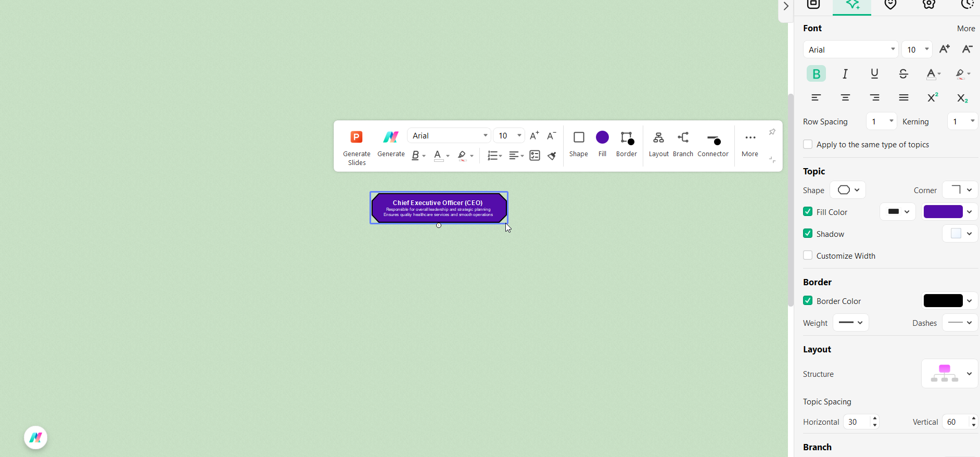Open the Corner style dropdown

[x=960, y=190]
